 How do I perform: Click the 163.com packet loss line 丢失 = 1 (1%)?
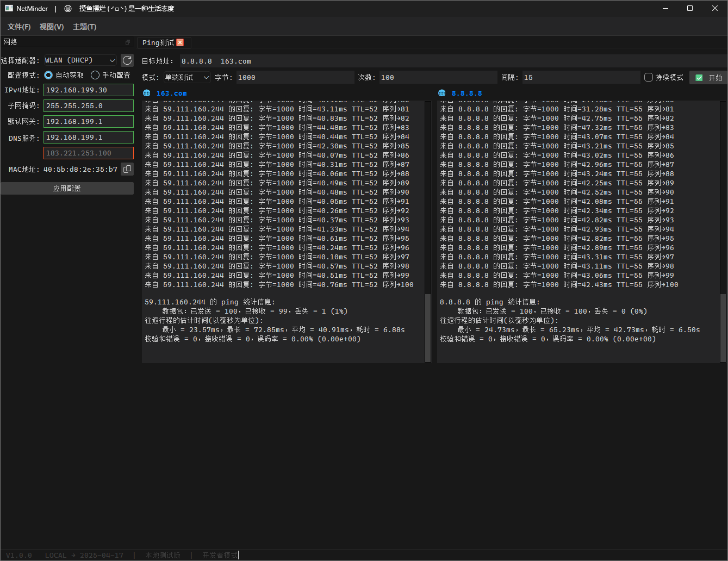pos(255,311)
